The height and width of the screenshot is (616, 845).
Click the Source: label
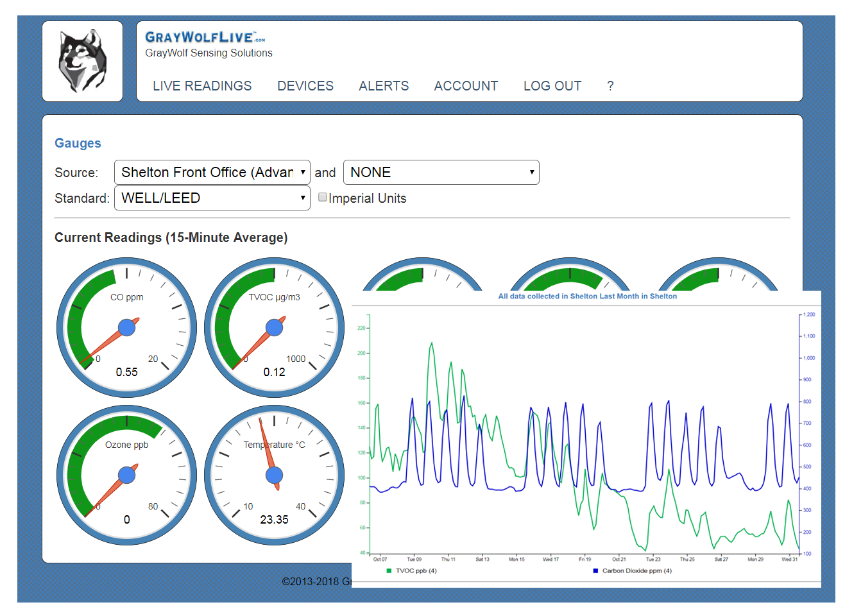pos(76,173)
